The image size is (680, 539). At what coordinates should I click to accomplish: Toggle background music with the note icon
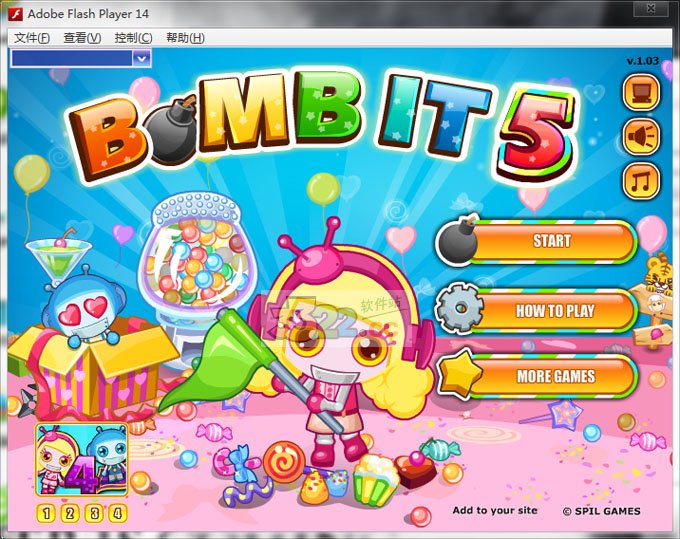pyautogui.click(x=641, y=181)
